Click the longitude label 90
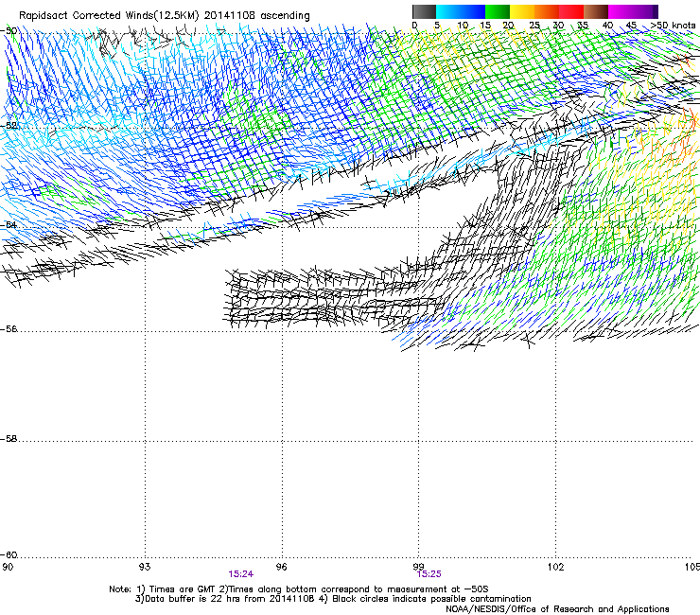The image size is (700, 615). [x=8, y=567]
